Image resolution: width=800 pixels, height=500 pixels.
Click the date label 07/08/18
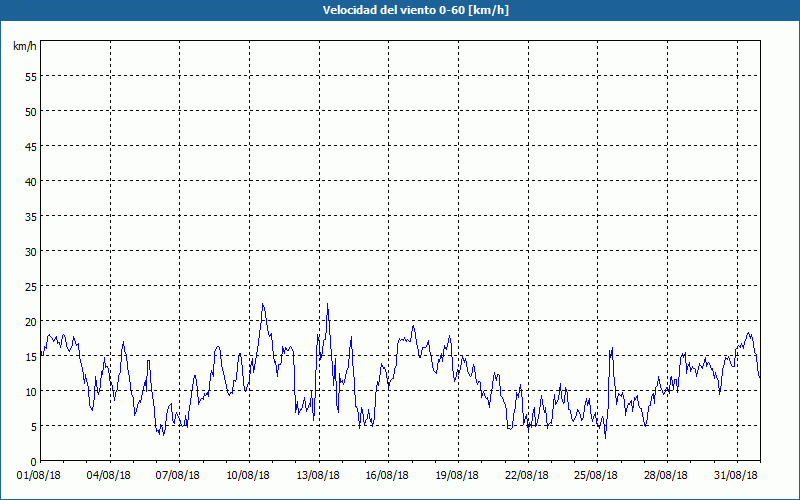[178, 476]
